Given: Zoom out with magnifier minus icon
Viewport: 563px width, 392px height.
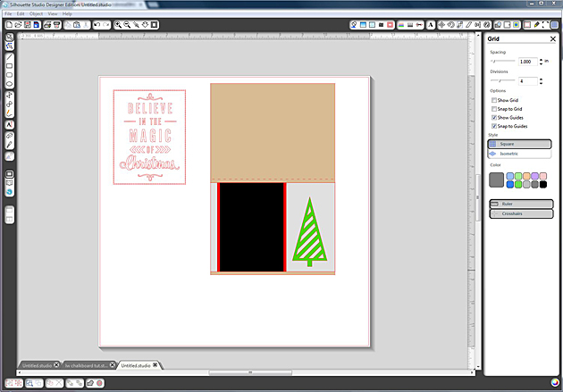Looking at the screenshot, I should 127,25.
